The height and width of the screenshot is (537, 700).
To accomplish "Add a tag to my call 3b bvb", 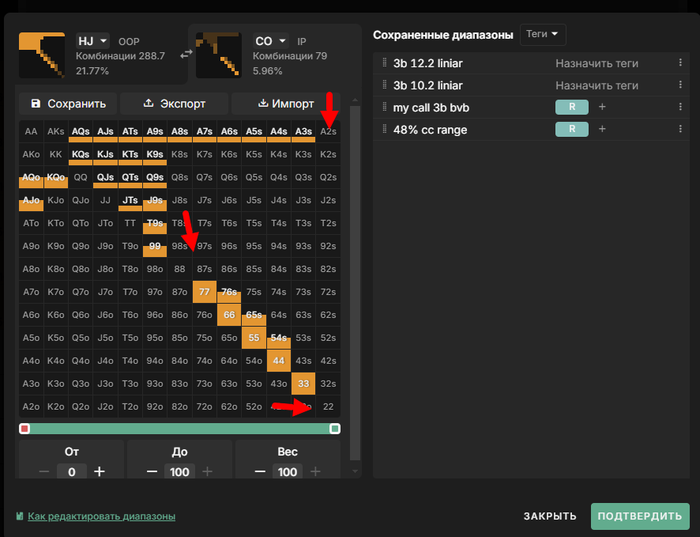I will (x=602, y=107).
